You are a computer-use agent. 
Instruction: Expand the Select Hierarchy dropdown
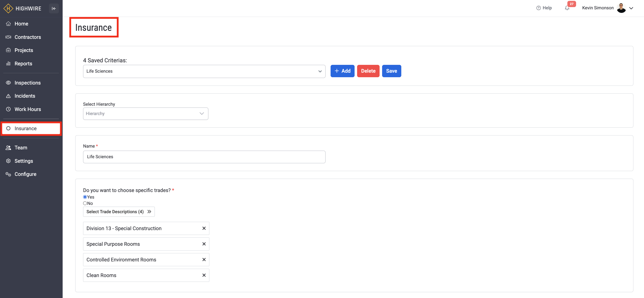[145, 114]
